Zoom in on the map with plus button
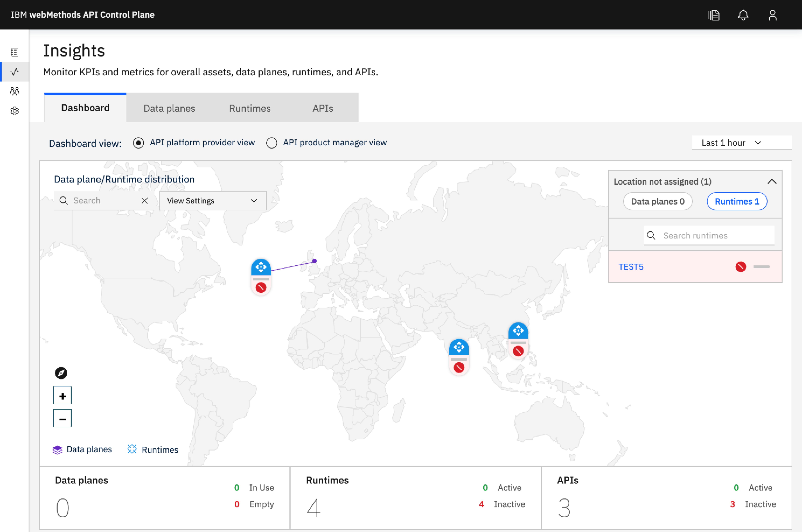The width and height of the screenshot is (802, 532). (x=62, y=395)
